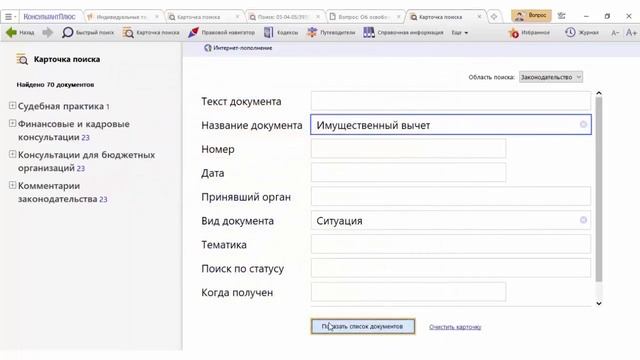The image size is (640, 360).
Task: Expand Комментарии законодательства node
Action: pos(12,185)
